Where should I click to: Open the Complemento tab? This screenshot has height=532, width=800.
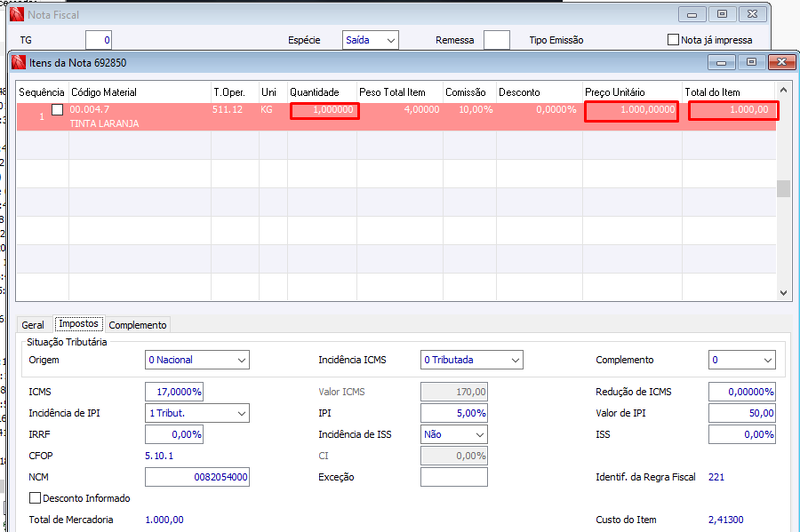(x=137, y=325)
